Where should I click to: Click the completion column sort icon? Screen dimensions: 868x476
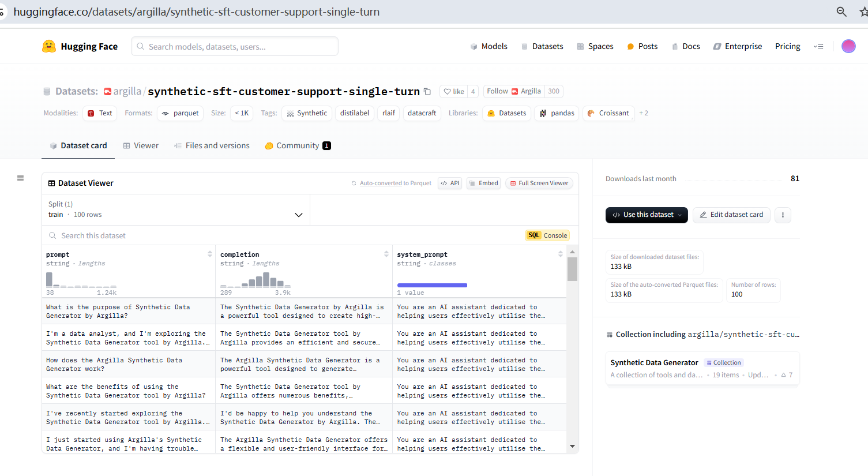coord(386,254)
